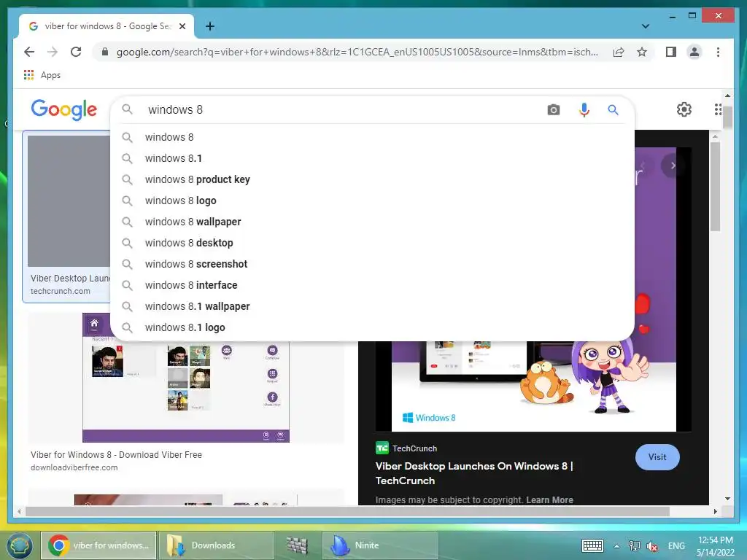
Task: Submit search with blue magnifier icon
Action: pyautogui.click(x=613, y=110)
